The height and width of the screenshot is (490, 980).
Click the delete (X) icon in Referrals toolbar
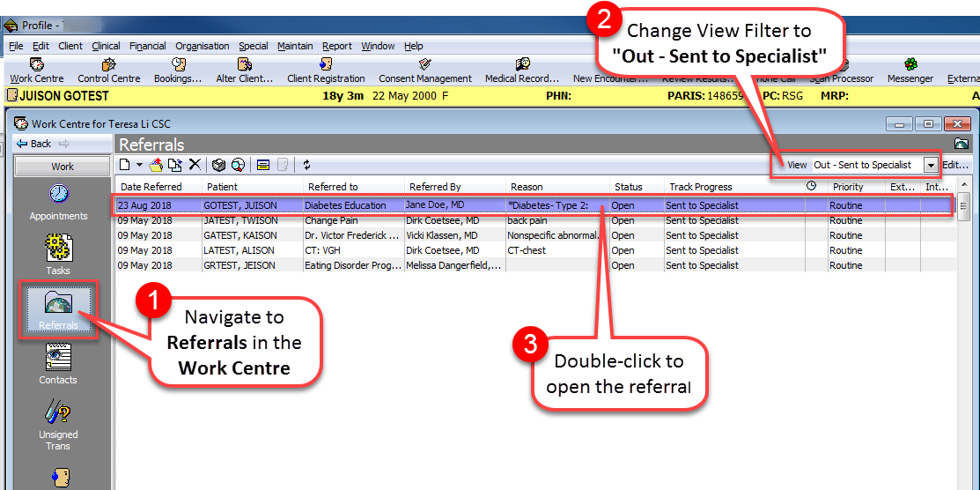(195, 165)
